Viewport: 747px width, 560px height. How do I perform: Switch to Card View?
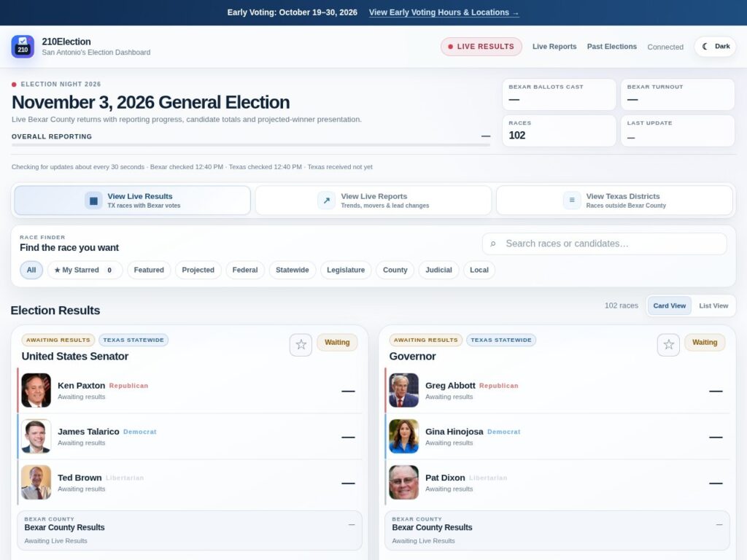point(670,306)
